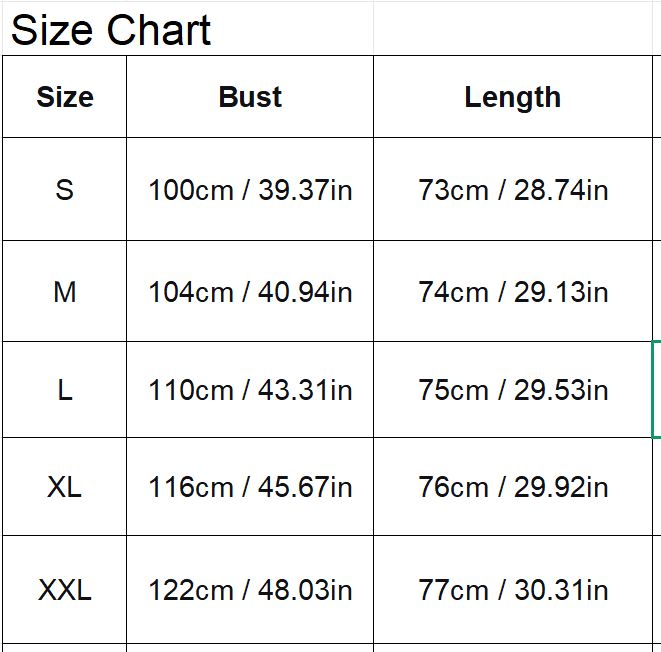Select the 122cm / 48.03in bust cell
Viewport: 661px width, 652px height.
(x=250, y=590)
